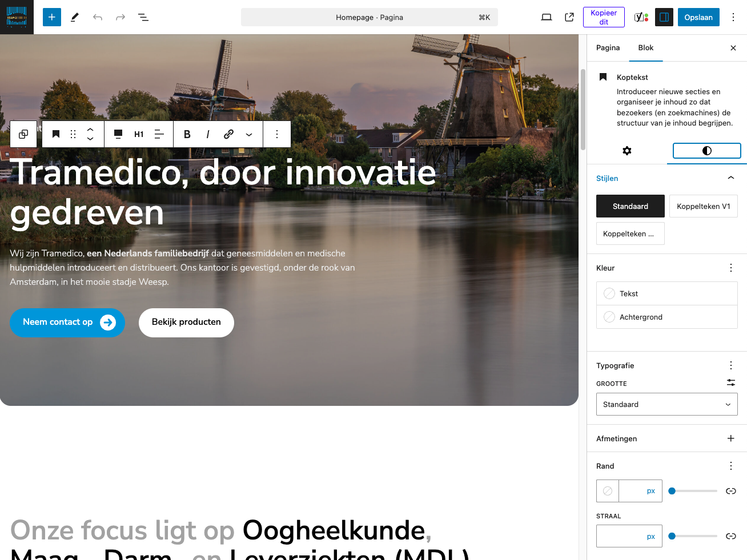Screen dimensions: 747x560
Task: Adjust the border width slider
Action: (693, 491)
